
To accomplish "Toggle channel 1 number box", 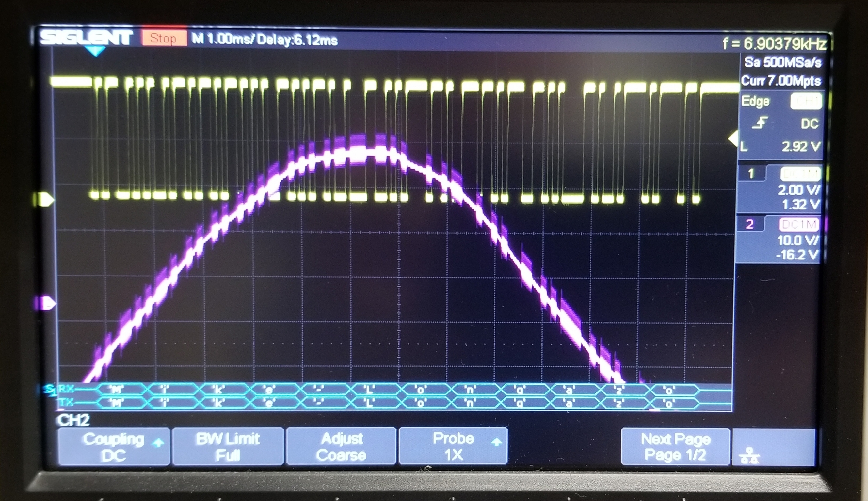I will 751,174.
